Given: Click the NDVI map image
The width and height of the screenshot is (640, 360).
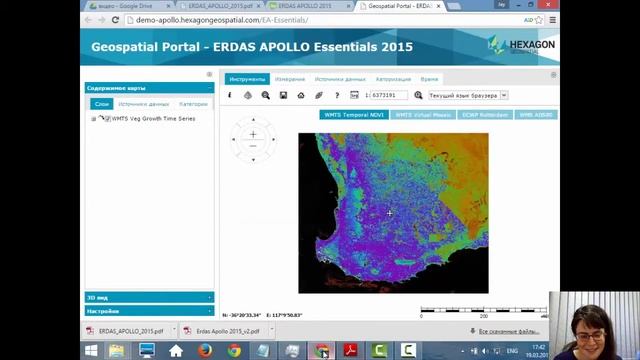Looking at the screenshot, I should pyautogui.click(x=393, y=213).
